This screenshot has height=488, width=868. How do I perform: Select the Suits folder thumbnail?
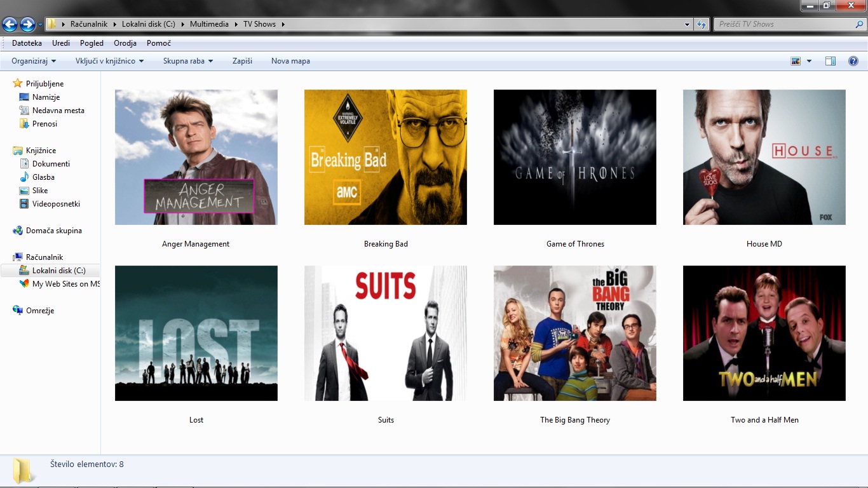point(386,333)
